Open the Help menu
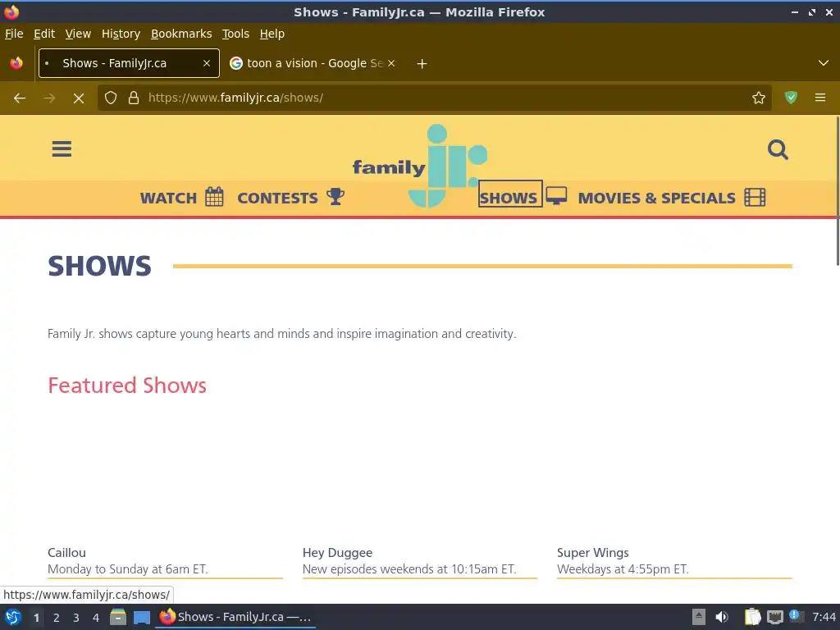Image resolution: width=840 pixels, height=630 pixels. (272, 34)
